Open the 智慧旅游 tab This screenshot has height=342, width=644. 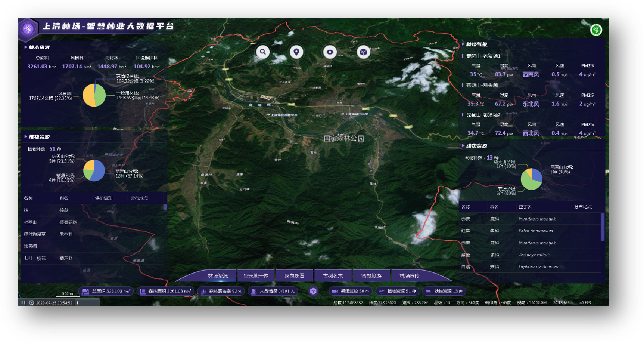(x=371, y=276)
